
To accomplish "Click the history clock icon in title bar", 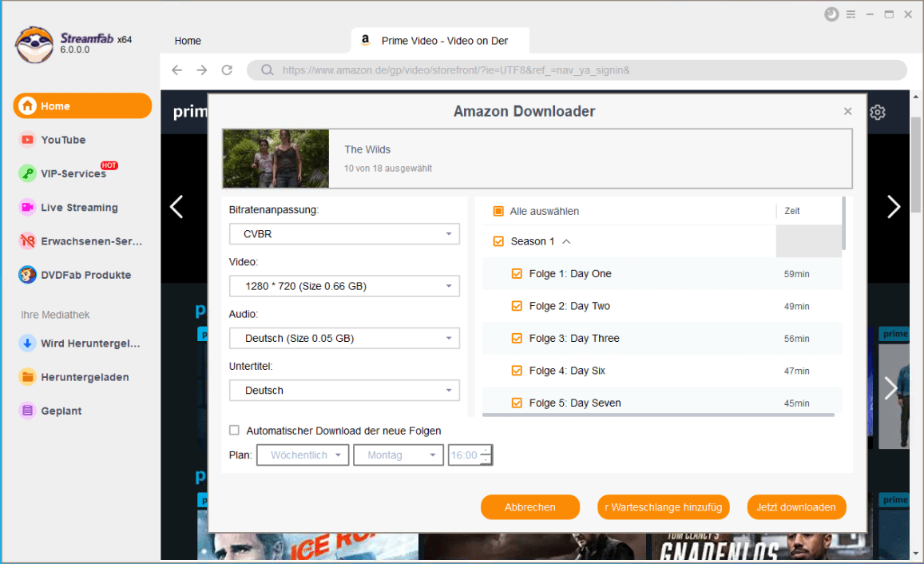I will [831, 14].
